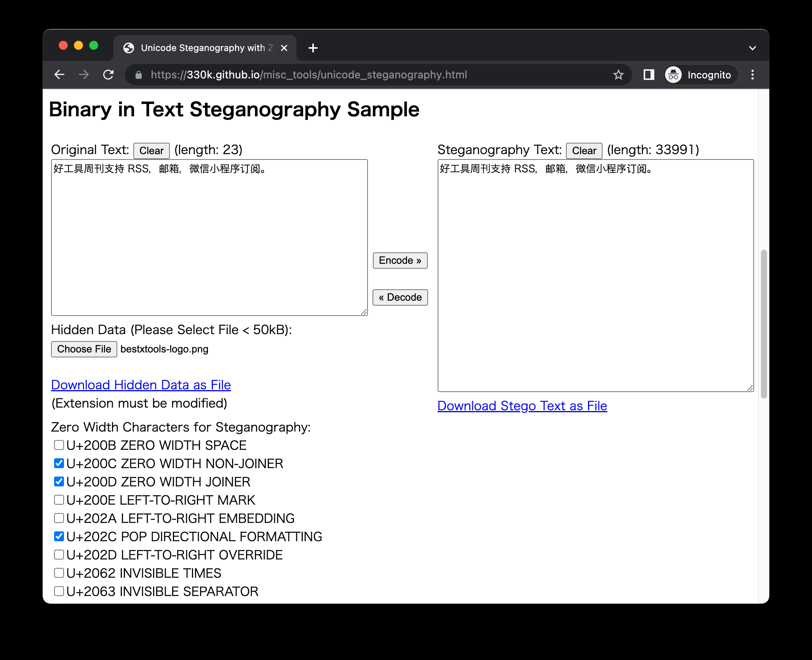The width and height of the screenshot is (812, 660).
Task: Open Chrome three-dot menu
Action: [752, 75]
